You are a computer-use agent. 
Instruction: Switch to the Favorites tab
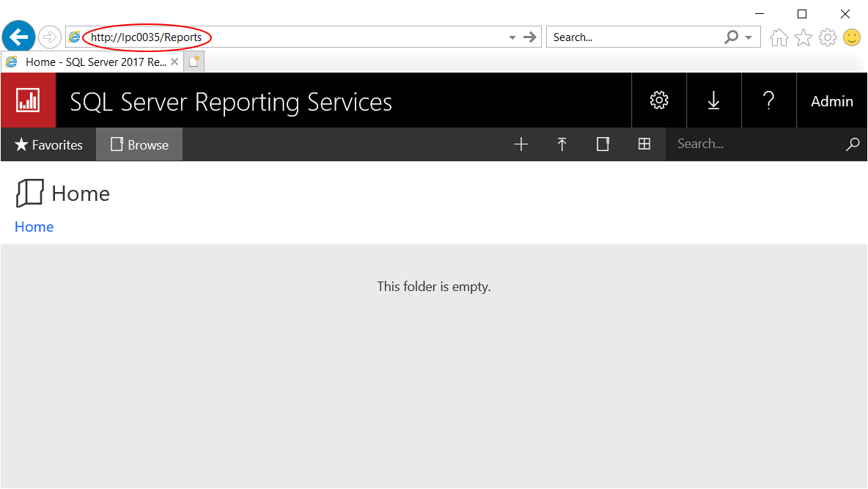pos(48,144)
